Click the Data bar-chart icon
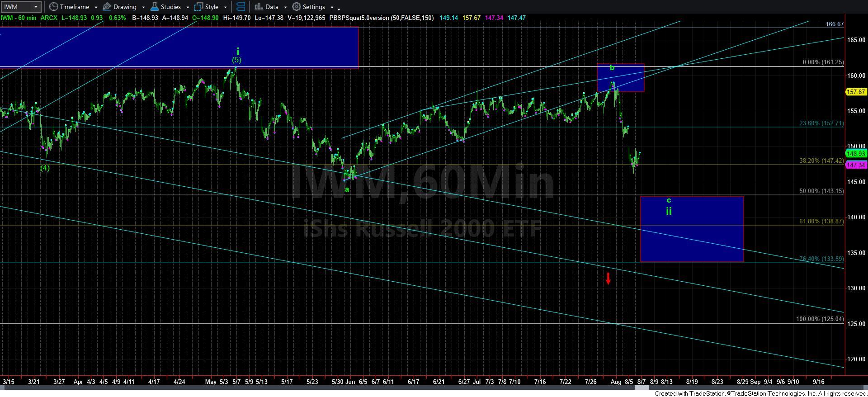The height and width of the screenshot is (397, 868). [x=259, y=7]
